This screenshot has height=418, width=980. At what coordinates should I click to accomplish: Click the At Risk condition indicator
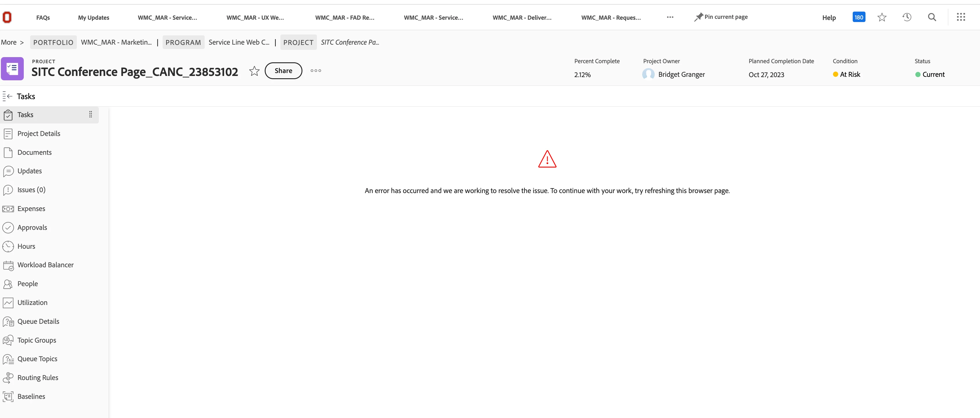846,74
